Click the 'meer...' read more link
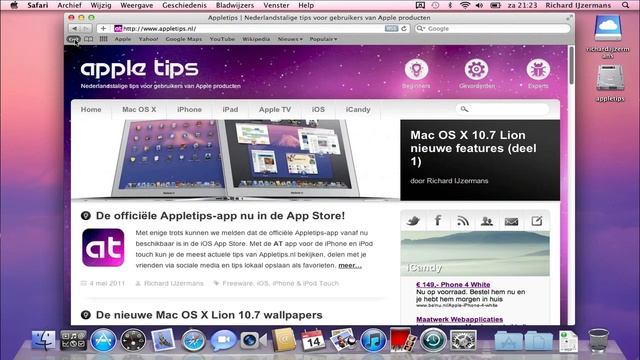Screen dimensions: 640x360 [x=350, y=265]
